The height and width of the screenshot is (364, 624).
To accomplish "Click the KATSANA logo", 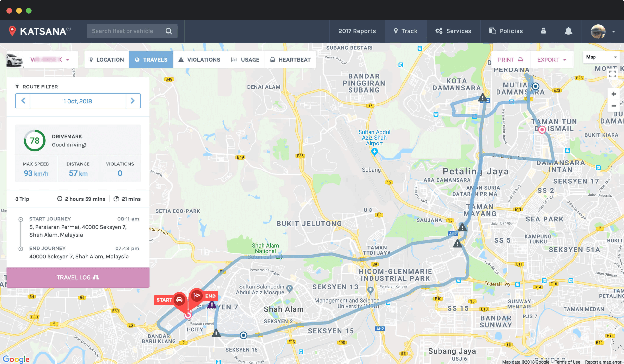I will (40, 31).
